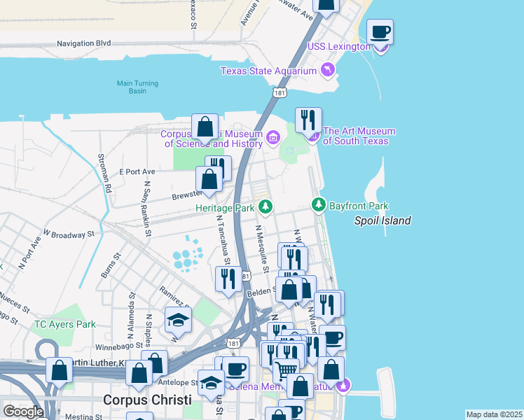Screen dimensions: 524x420
Task: Click the graduation cap marker near Ramirez St
Action: point(178,321)
